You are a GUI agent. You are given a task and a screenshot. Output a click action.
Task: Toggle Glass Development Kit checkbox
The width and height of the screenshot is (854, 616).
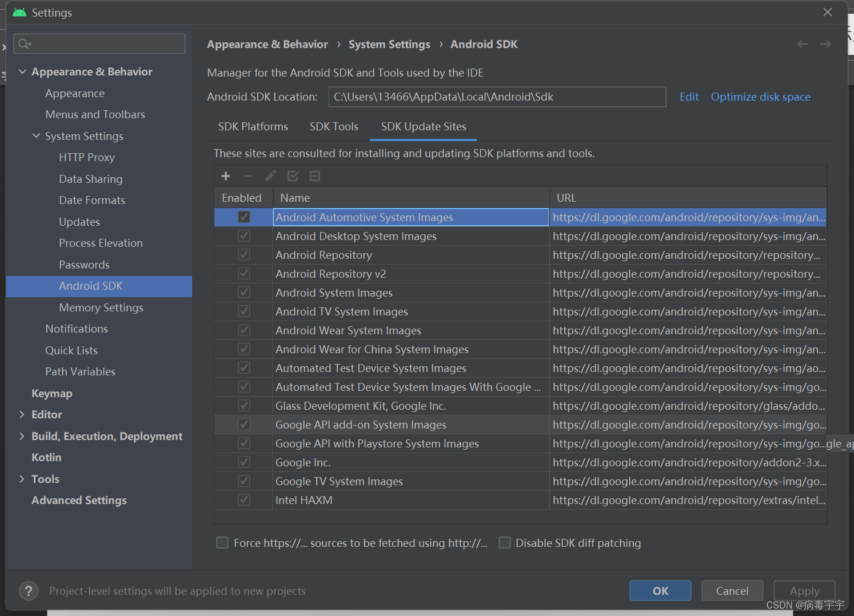[x=244, y=406]
